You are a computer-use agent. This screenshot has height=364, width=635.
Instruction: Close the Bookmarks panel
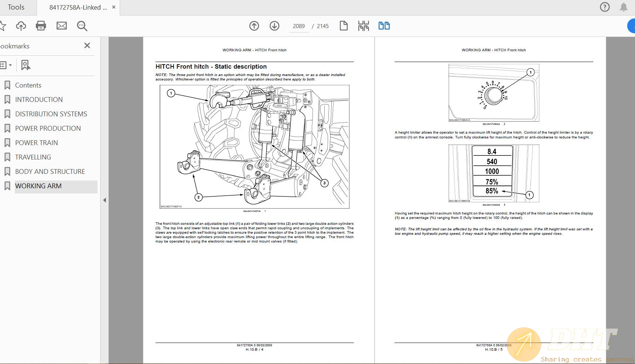pyautogui.click(x=87, y=45)
